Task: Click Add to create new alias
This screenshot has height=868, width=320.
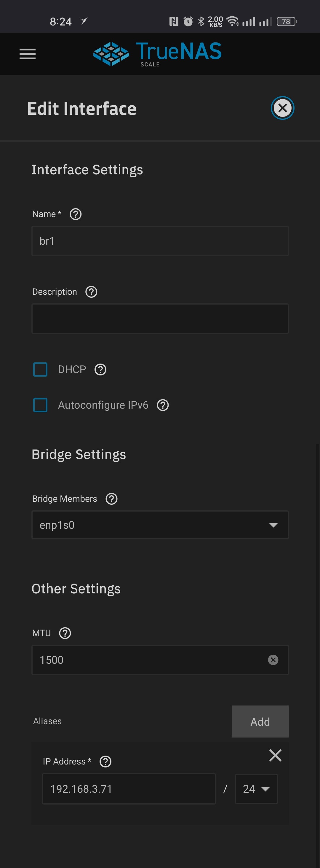Action: click(x=260, y=722)
